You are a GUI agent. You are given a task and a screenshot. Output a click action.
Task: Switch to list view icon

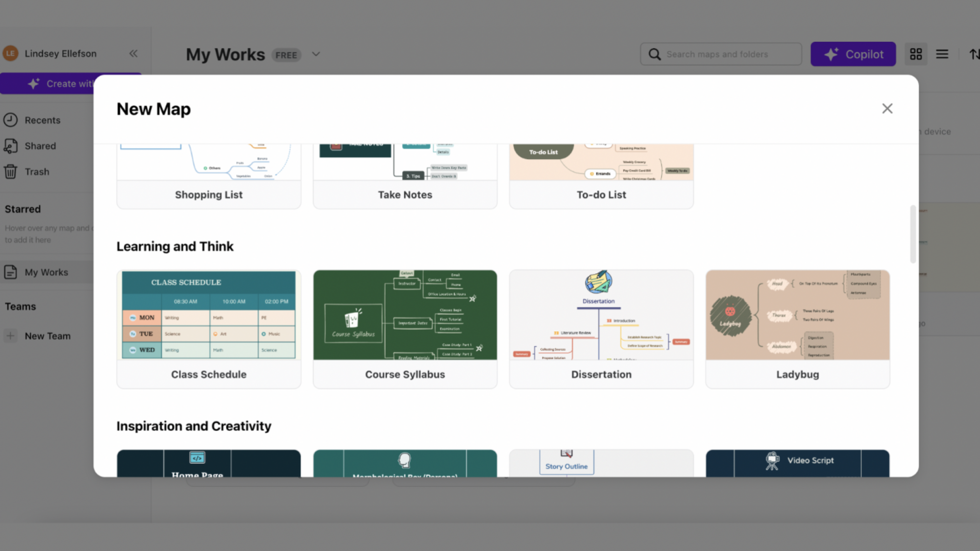942,54
